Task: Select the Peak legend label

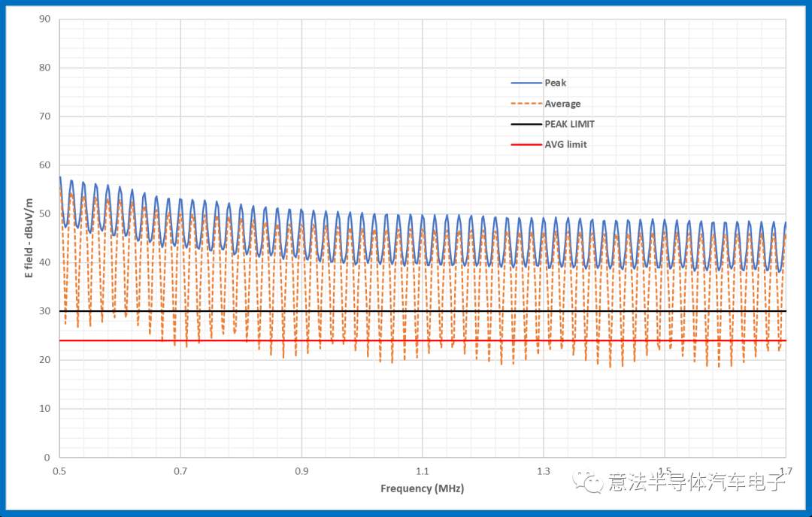Action: 556,83
